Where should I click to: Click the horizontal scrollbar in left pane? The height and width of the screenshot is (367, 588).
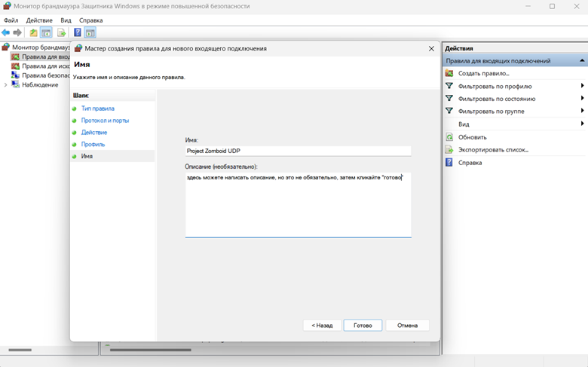(20, 350)
